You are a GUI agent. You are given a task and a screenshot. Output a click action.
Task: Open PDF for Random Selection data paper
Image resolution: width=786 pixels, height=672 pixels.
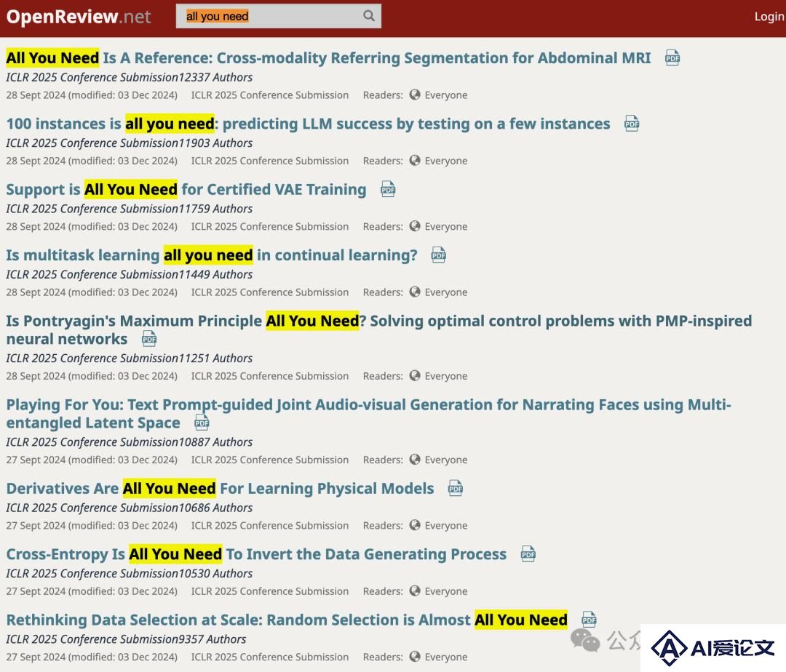tap(589, 620)
